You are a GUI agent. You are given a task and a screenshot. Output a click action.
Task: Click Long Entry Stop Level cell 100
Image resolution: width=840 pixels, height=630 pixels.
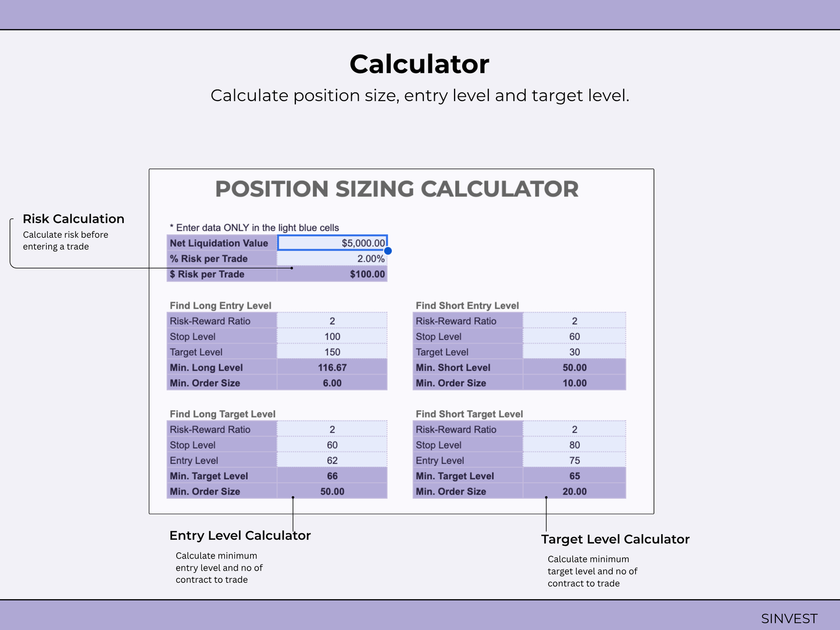point(332,337)
